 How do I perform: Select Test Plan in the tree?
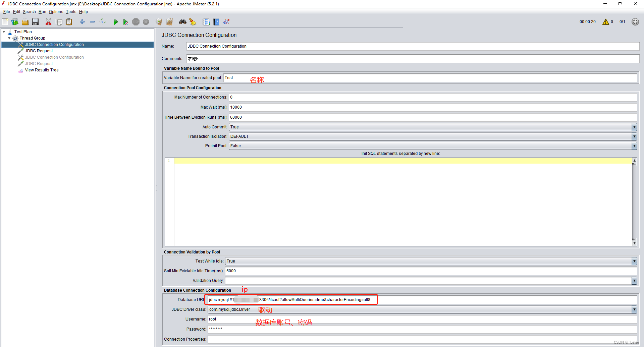point(23,32)
